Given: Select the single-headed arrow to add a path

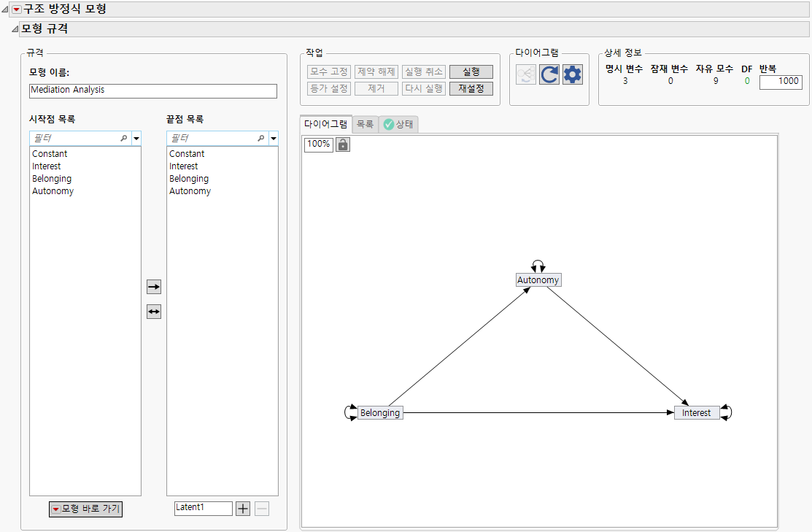Looking at the screenshot, I should coord(154,286).
